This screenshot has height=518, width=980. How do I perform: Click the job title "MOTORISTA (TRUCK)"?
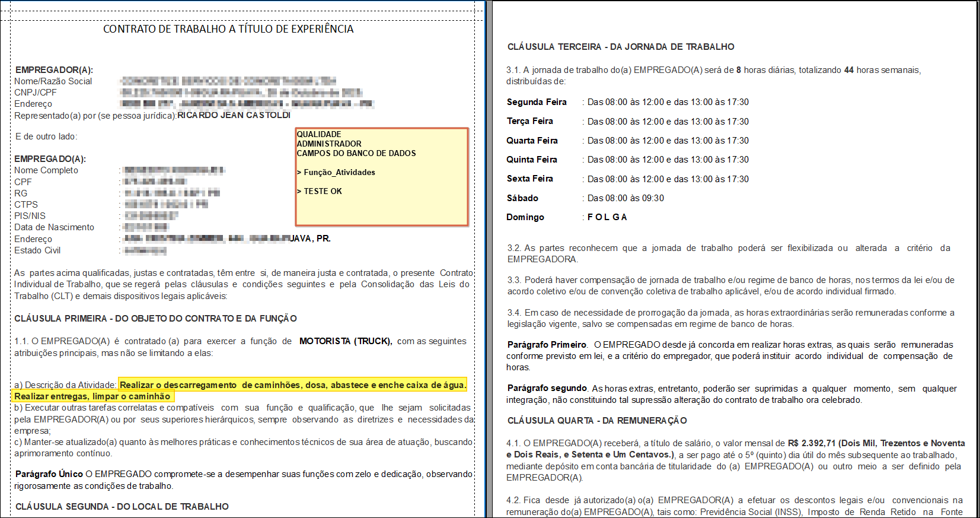(345, 341)
